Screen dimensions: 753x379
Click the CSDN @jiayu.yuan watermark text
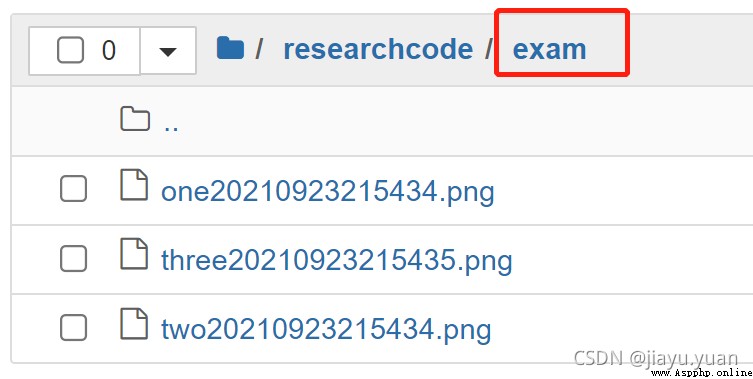tap(655, 358)
